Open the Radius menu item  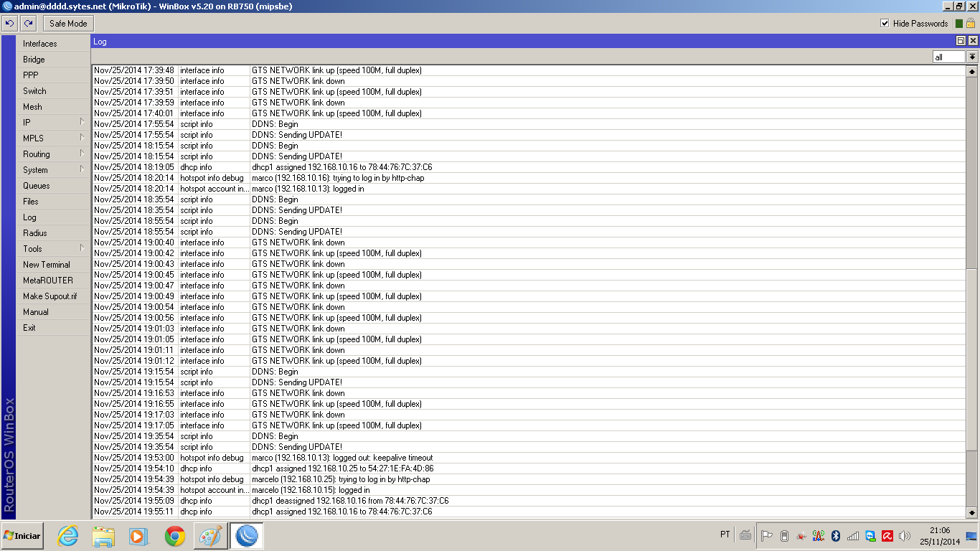[x=52, y=233]
